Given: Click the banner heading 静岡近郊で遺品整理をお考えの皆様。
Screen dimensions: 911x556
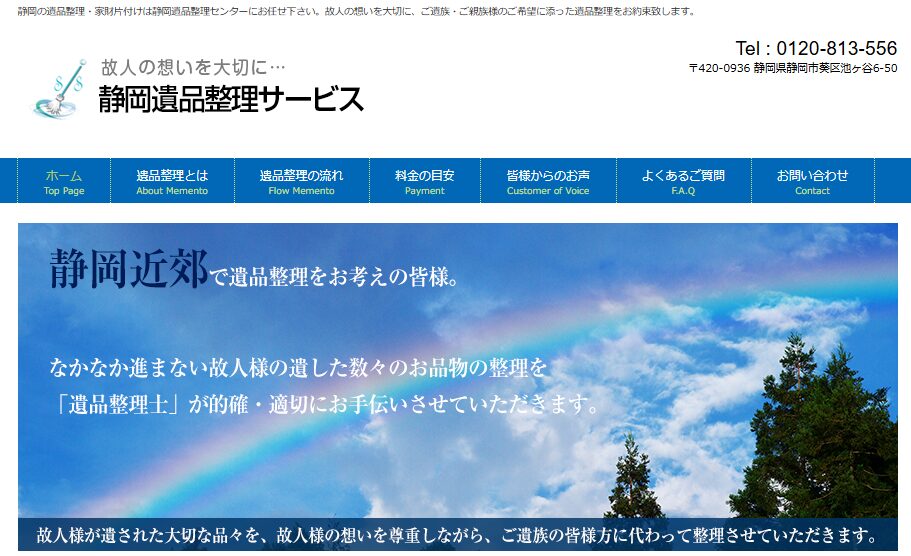Looking at the screenshot, I should (x=254, y=270).
